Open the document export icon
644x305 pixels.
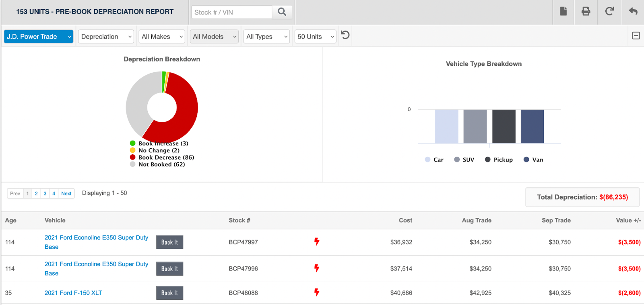click(x=563, y=11)
